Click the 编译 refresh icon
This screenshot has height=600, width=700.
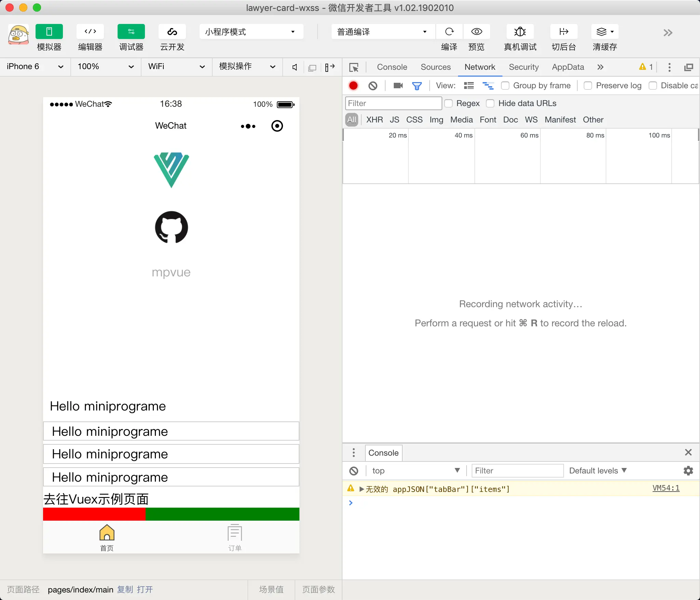point(449,32)
